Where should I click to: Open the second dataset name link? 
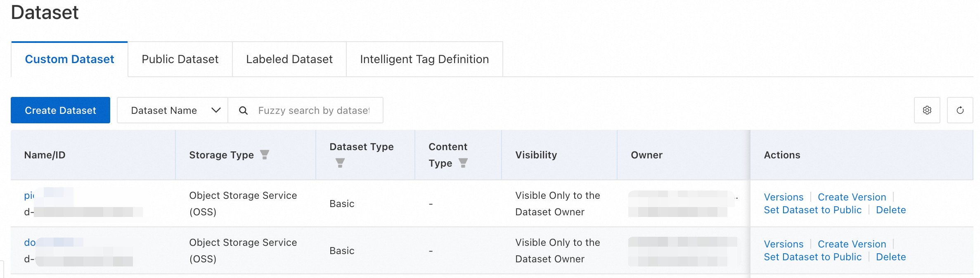[x=30, y=243]
